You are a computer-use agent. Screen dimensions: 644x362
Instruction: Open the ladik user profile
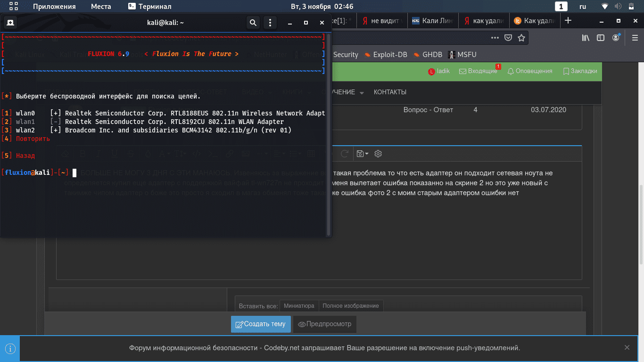coord(439,71)
